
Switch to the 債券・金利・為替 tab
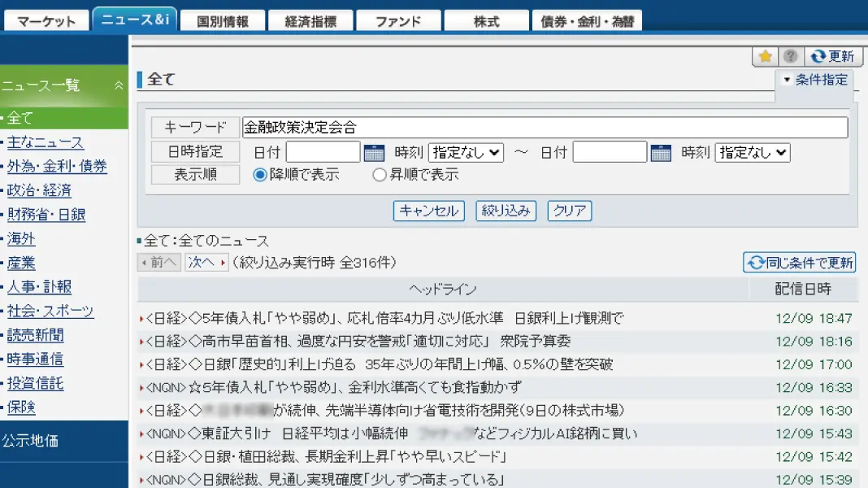click(587, 21)
